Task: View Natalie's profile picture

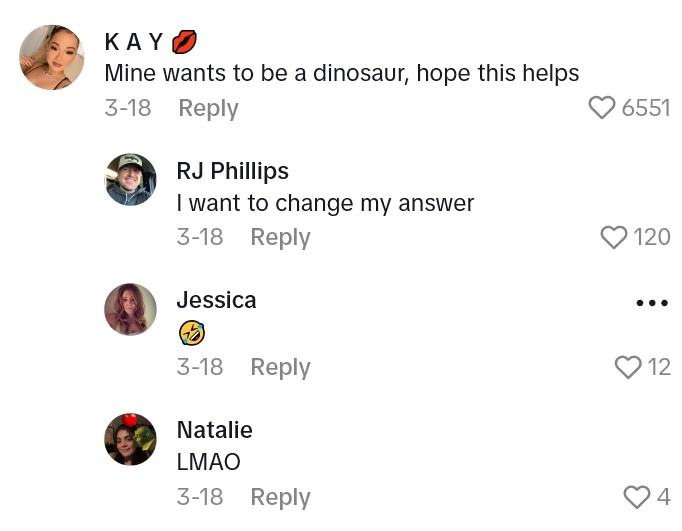Action: point(131,439)
